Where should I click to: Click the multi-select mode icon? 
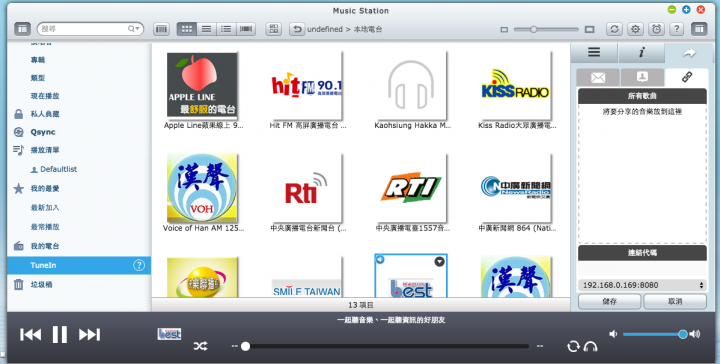(x=274, y=29)
